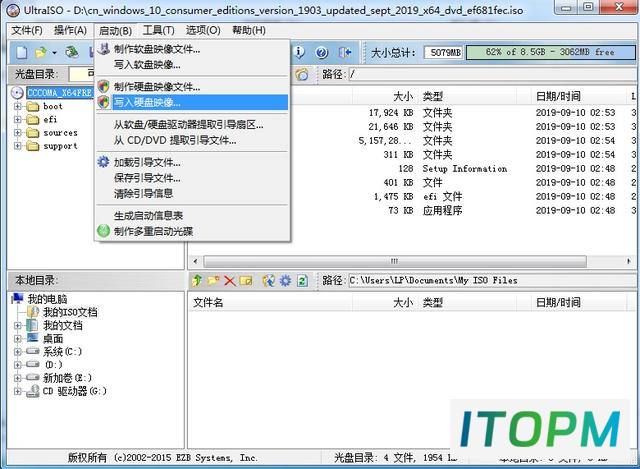Click the 5079MB total size field
The height and width of the screenshot is (469, 640).
444,52
